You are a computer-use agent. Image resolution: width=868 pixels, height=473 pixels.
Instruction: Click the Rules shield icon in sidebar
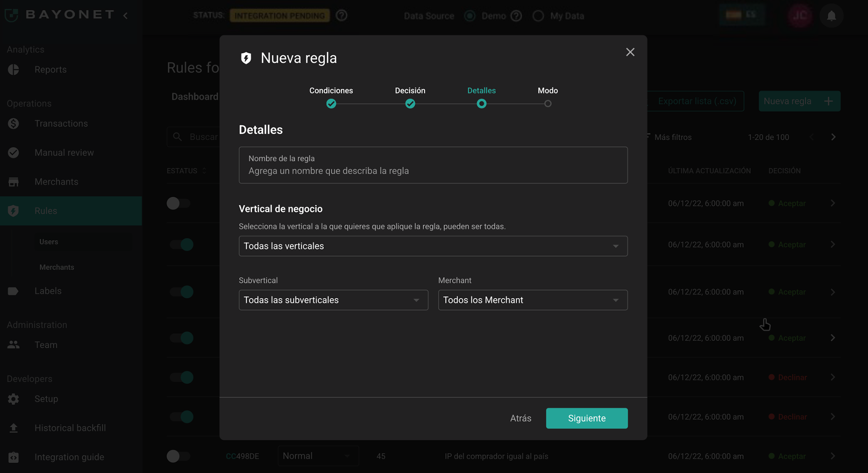coord(14,211)
